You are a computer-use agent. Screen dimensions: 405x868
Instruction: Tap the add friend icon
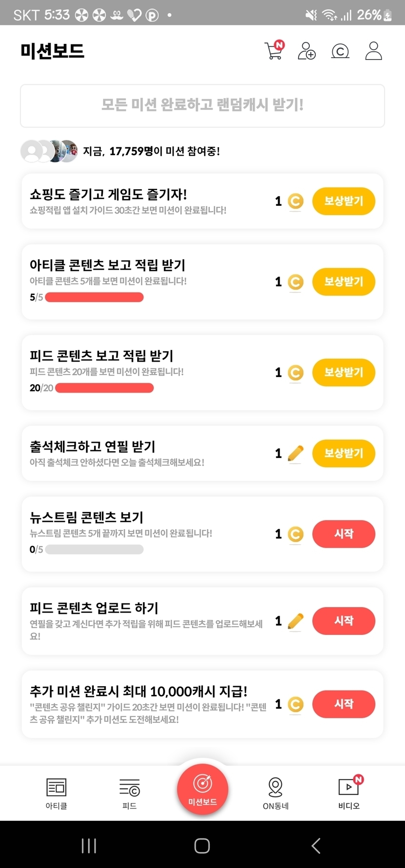tap(306, 51)
